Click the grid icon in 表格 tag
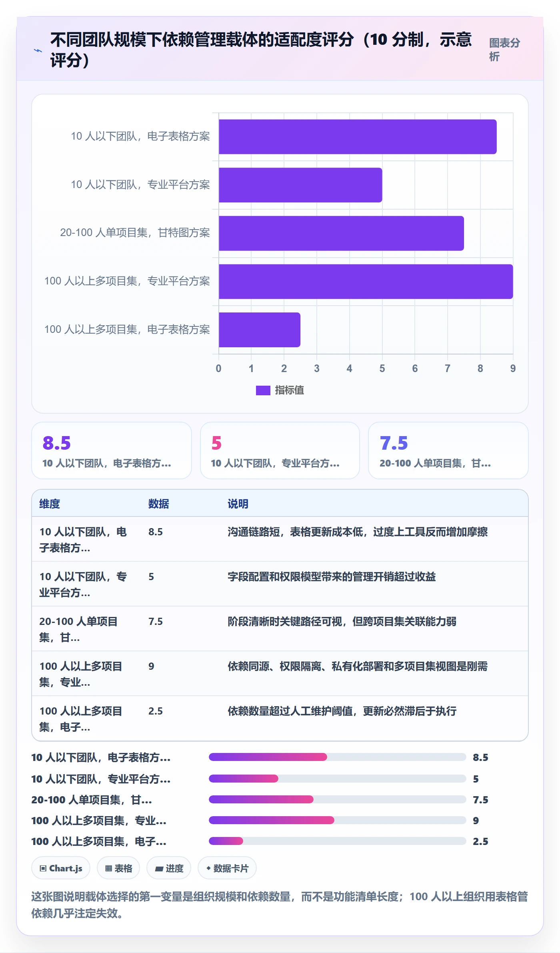560x953 pixels. [x=108, y=869]
